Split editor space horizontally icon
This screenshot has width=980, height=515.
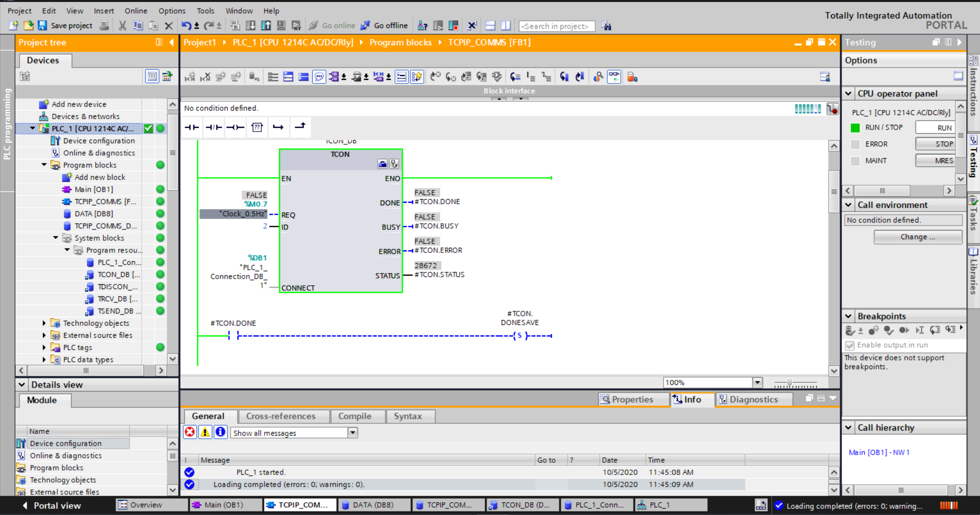click(x=490, y=26)
